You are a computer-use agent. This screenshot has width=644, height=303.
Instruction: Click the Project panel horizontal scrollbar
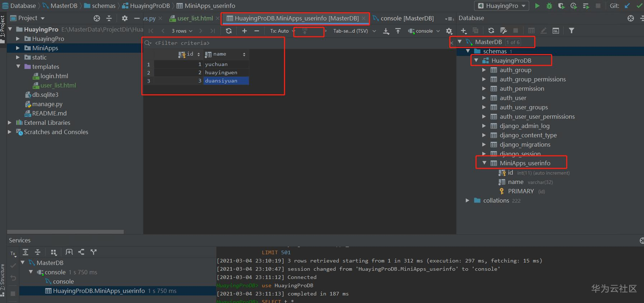click(x=65, y=232)
